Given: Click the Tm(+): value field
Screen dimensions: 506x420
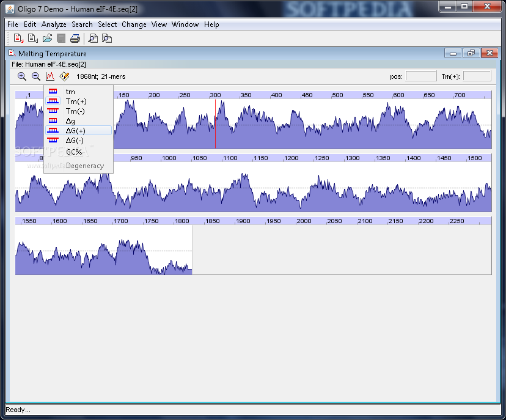Looking at the screenshot, I should point(477,76).
